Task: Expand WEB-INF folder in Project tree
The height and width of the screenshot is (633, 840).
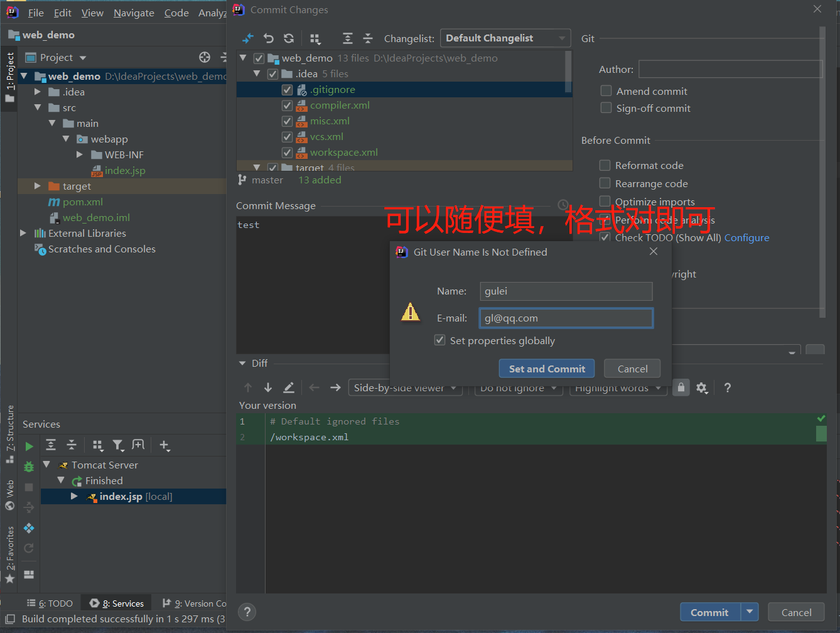Action: (80, 154)
